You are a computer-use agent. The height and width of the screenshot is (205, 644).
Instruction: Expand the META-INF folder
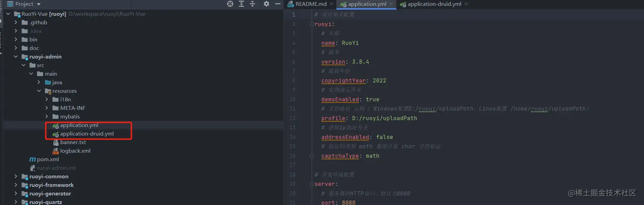(x=46, y=108)
